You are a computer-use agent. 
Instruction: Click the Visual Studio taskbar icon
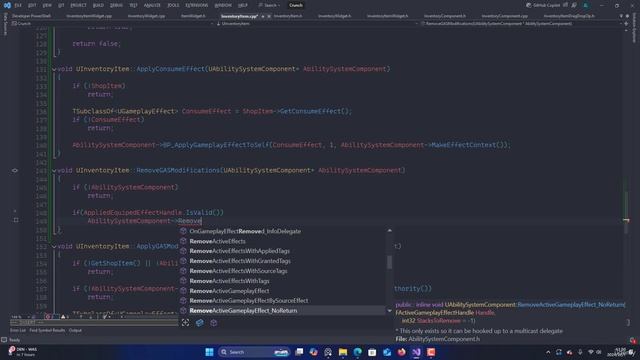click(x=416, y=352)
